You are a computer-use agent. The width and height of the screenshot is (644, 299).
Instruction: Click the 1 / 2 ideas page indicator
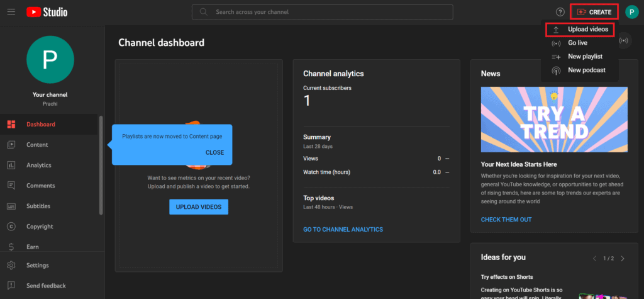click(x=608, y=258)
